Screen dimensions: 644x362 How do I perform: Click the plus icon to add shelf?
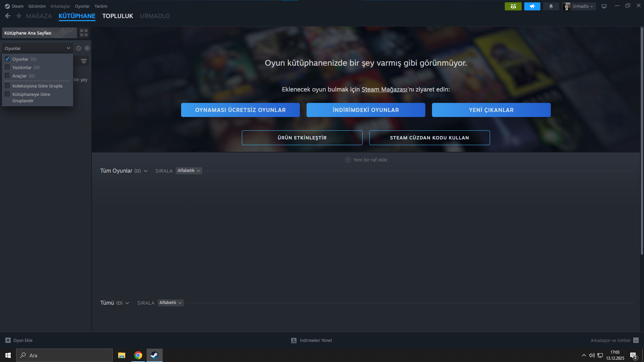coord(348,160)
